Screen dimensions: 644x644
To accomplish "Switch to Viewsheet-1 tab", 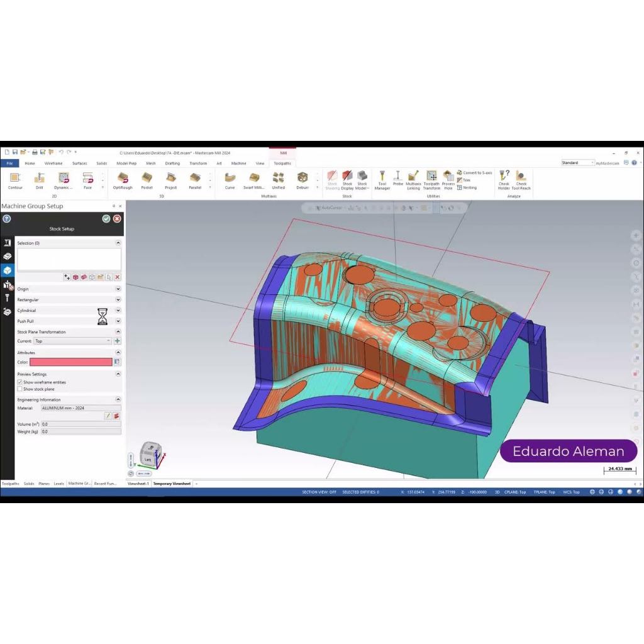I will [x=138, y=484].
